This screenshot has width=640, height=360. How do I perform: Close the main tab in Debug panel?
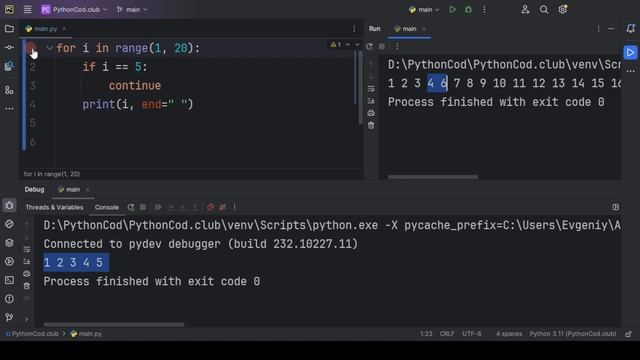coord(87,189)
